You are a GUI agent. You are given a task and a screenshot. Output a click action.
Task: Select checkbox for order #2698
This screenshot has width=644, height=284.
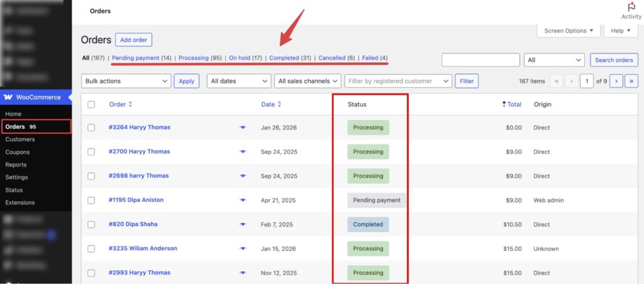click(91, 176)
